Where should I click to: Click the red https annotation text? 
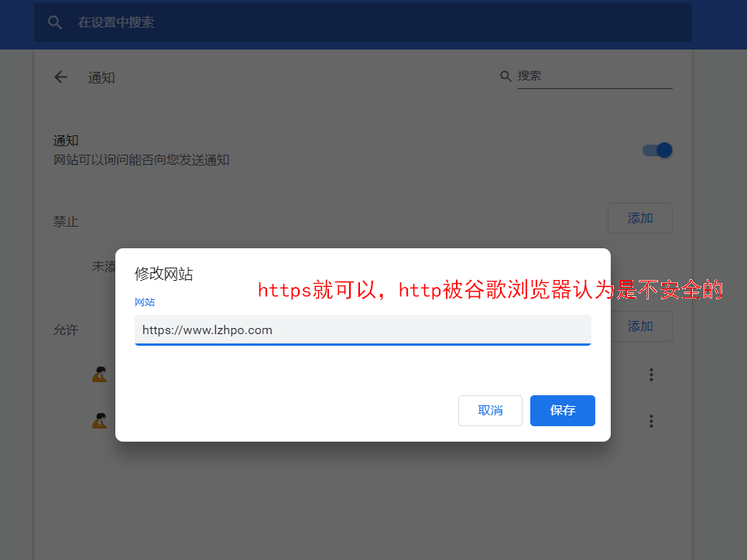click(x=489, y=291)
